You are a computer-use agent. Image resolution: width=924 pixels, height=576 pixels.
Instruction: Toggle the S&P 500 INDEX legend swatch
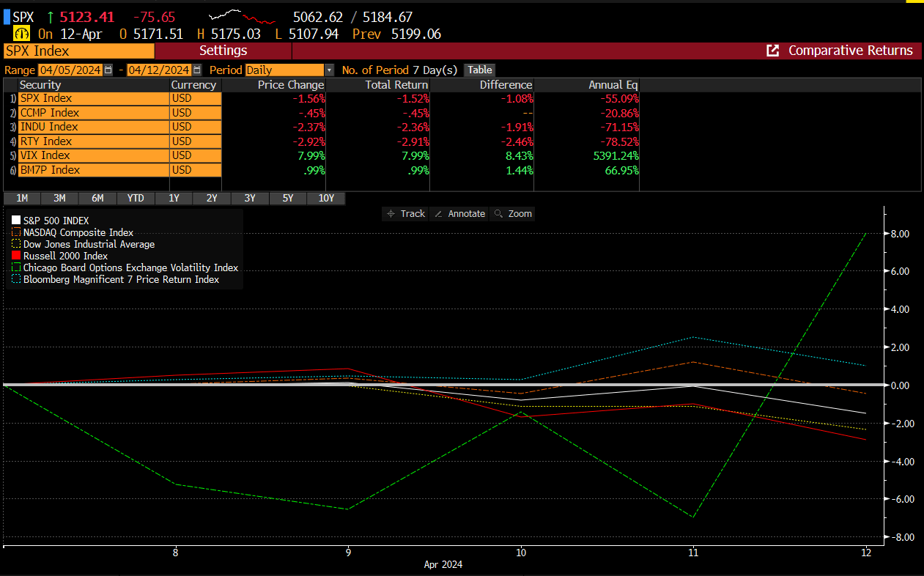pyautogui.click(x=16, y=220)
